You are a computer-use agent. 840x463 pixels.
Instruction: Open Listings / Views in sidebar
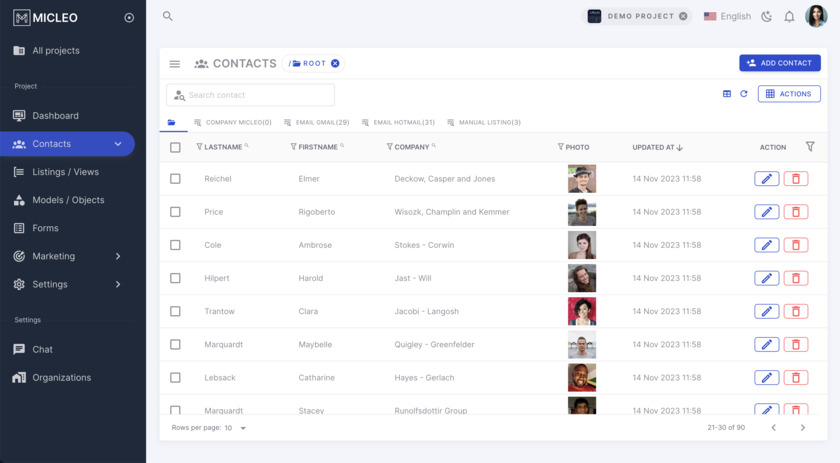tap(66, 172)
